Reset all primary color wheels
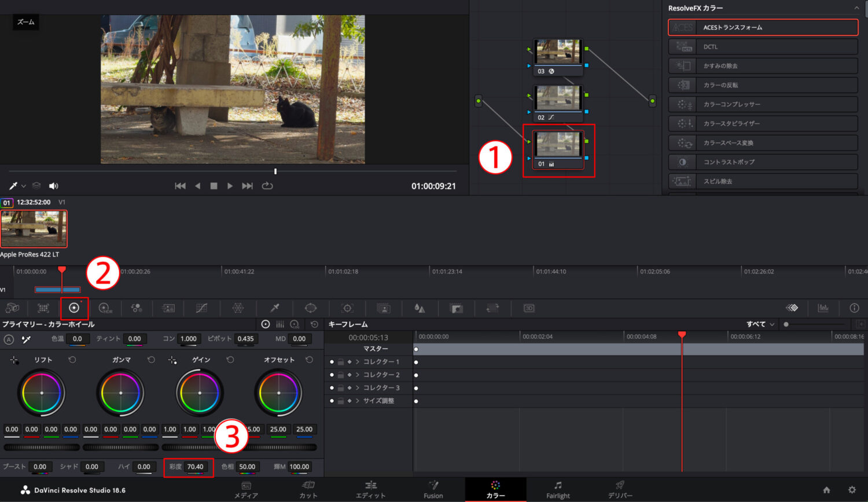The width and height of the screenshot is (868, 502). coord(314,324)
